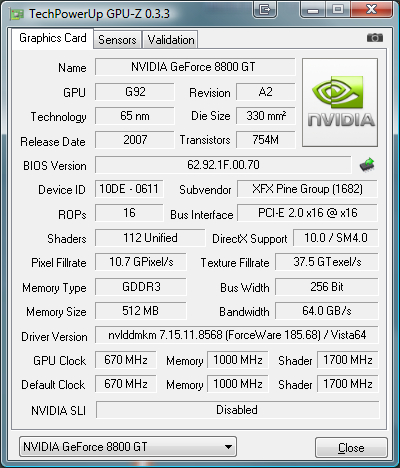Click the Bus Interface PCI-E field
This screenshot has height=468, width=400.
pos(307,213)
